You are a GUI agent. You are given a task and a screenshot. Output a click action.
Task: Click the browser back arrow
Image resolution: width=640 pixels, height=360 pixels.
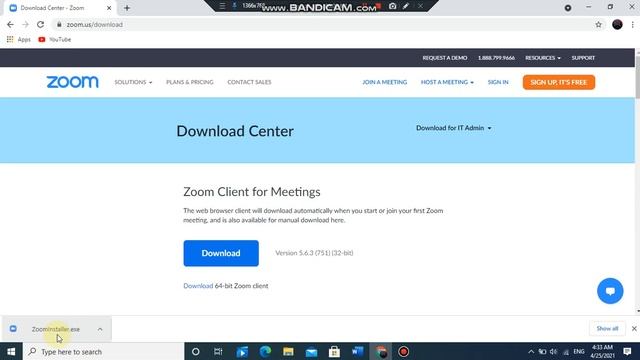pos(10,24)
